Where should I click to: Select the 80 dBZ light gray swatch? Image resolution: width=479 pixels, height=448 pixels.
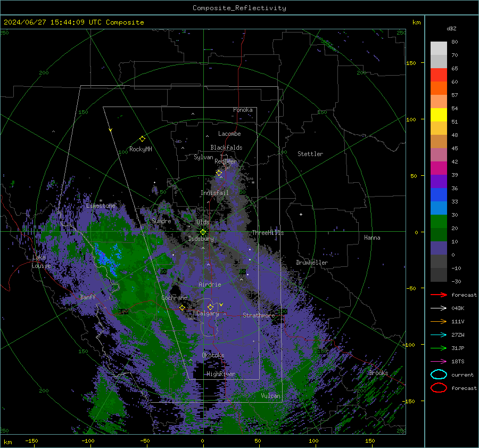[439, 48]
